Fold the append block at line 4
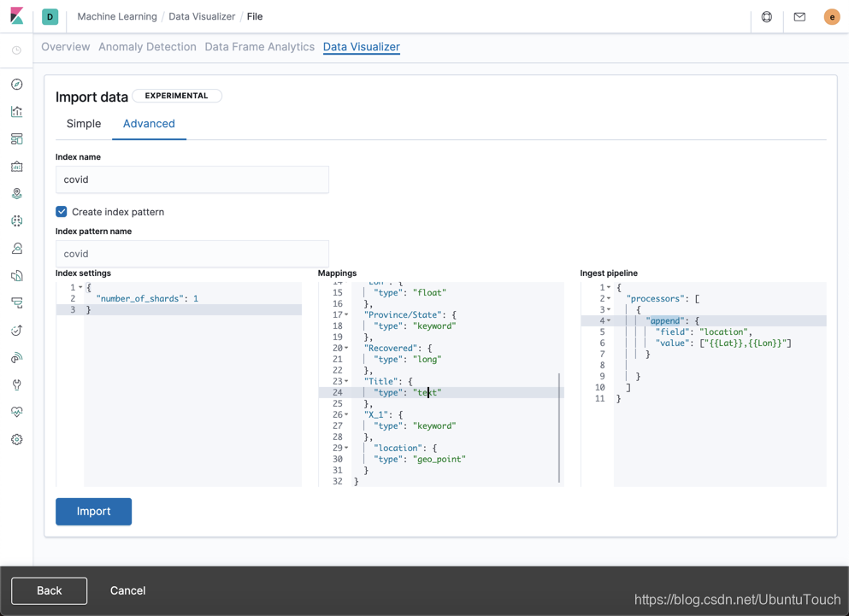849x616 pixels. tap(609, 320)
